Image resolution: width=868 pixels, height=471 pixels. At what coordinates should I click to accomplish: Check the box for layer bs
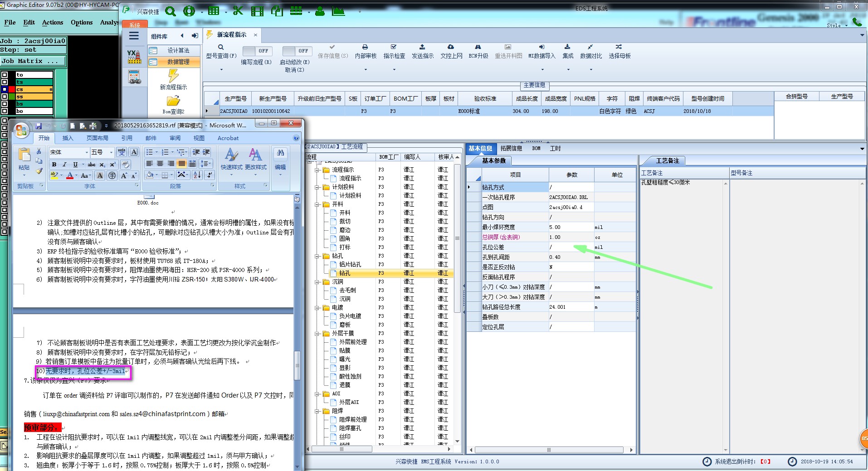click(5, 104)
